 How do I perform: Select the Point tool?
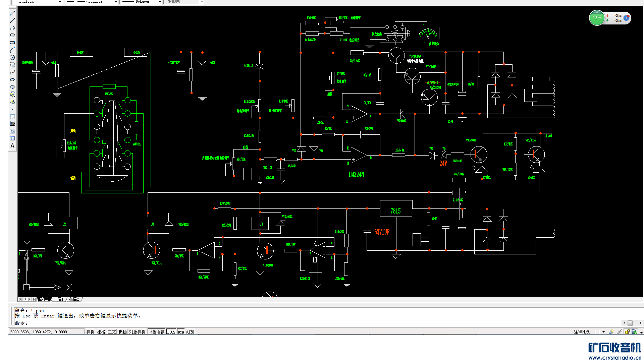pos(12,109)
